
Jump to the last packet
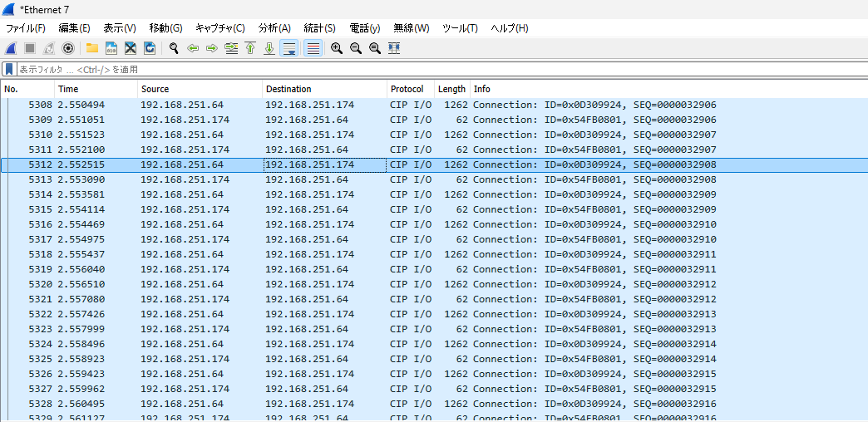click(269, 48)
